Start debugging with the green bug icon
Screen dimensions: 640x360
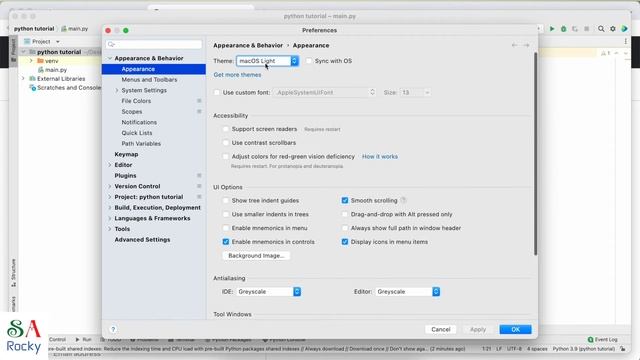point(563,29)
